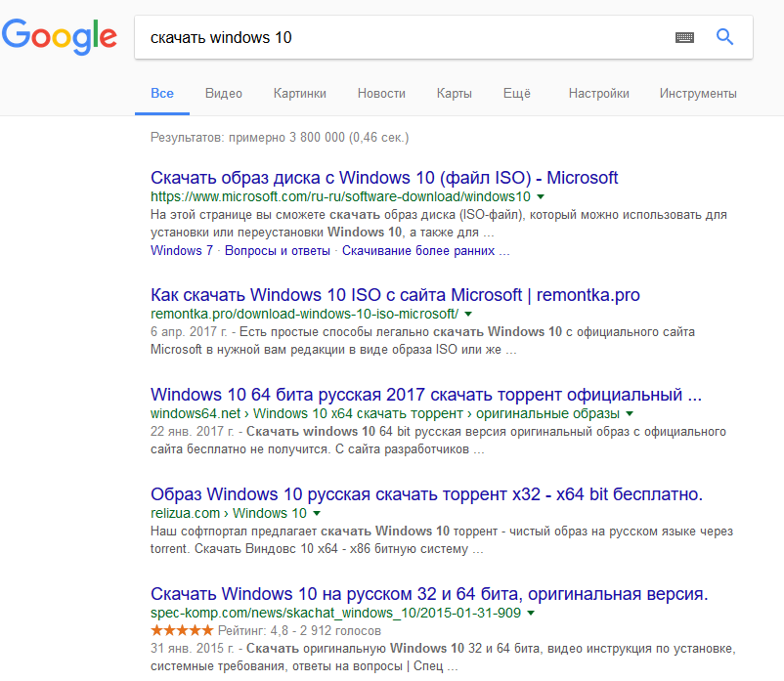This screenshot has height=681, width=784.
Task: Expand dropdown arrow next to remontka.pro URL
Action: click(468, 315)
